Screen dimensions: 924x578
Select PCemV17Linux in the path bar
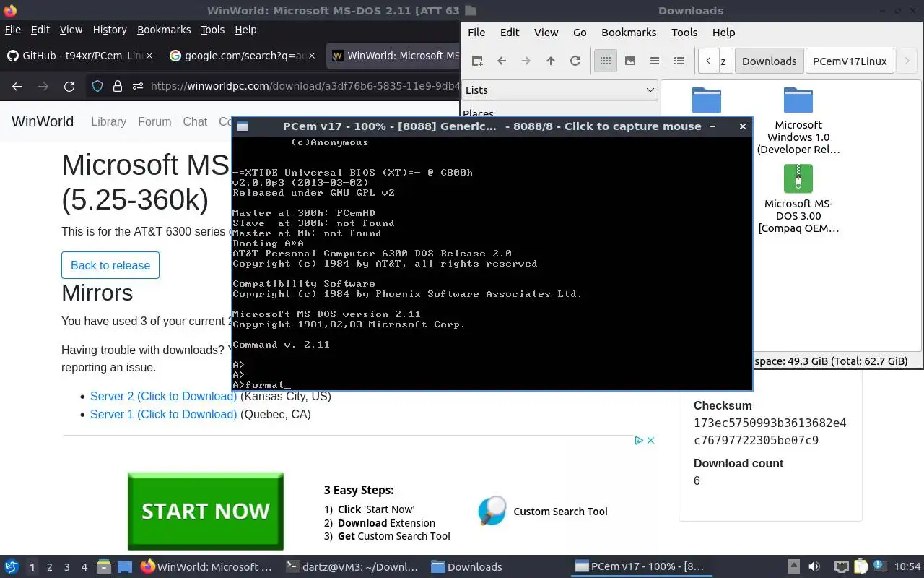coord(850,61)
